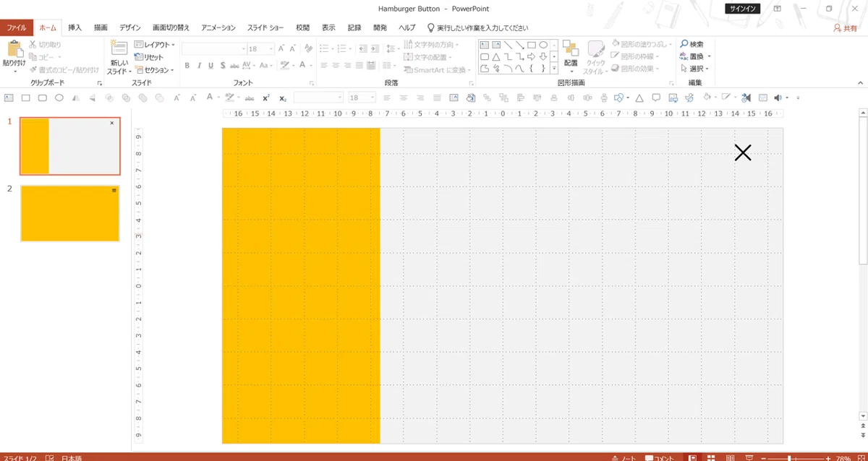Click the リセット reset button
The image size is (868, 461).
coord(149,57)
